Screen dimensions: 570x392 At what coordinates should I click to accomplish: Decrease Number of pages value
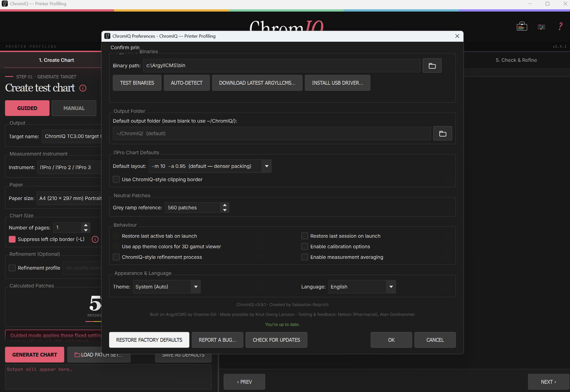(x=85, y=230)
